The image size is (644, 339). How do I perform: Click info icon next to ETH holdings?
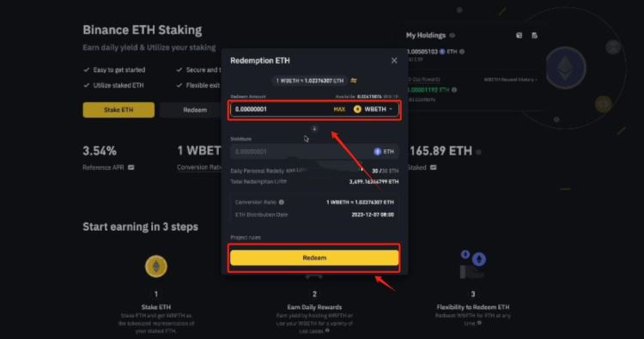(462, 51)
